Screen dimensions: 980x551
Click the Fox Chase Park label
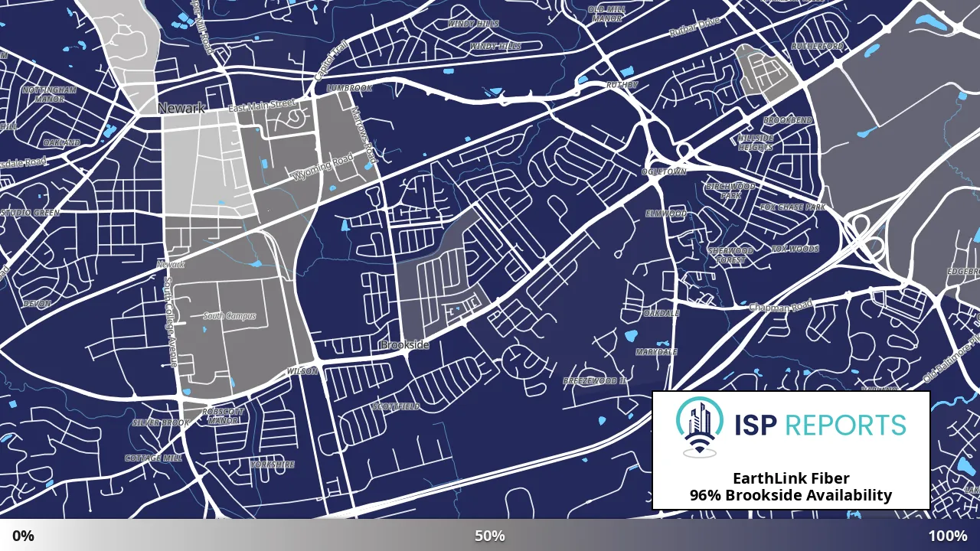[x=792, y=207]
